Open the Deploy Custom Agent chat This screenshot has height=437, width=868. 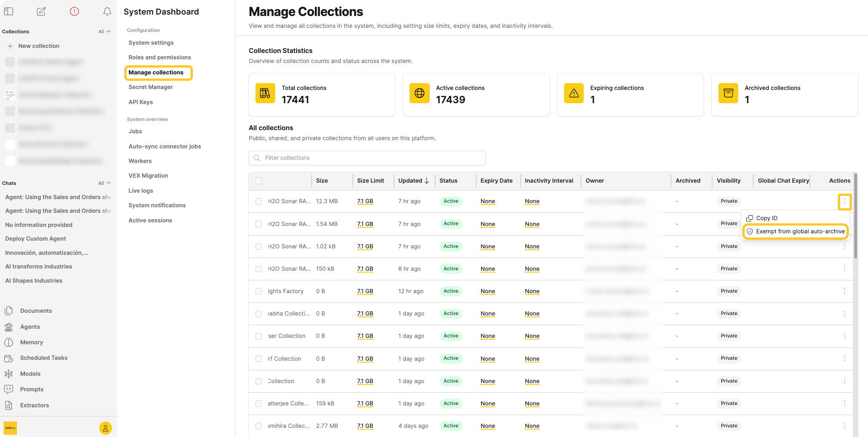(x=36, y=239)
